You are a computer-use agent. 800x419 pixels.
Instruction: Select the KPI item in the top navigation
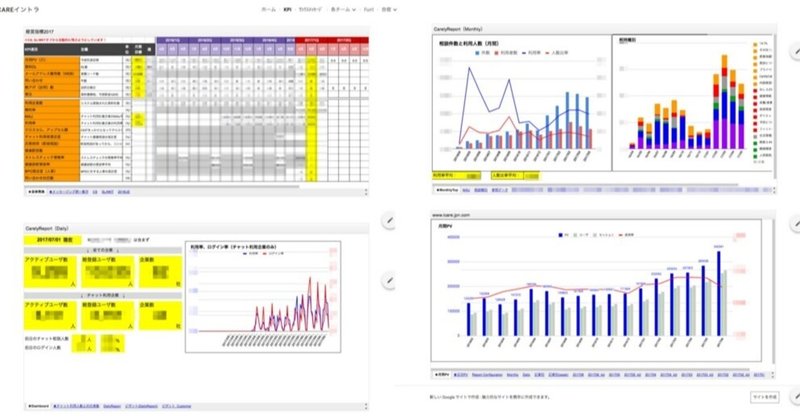pos(287,9)
